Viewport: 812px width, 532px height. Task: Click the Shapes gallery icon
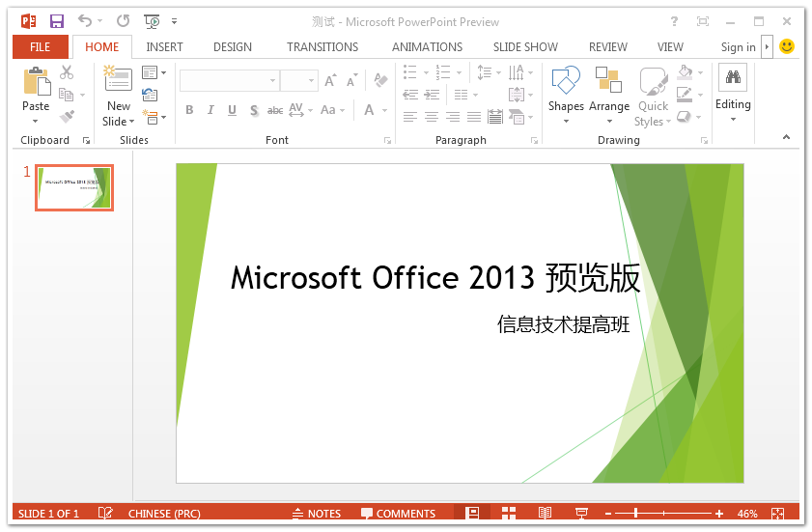point(566,80)
